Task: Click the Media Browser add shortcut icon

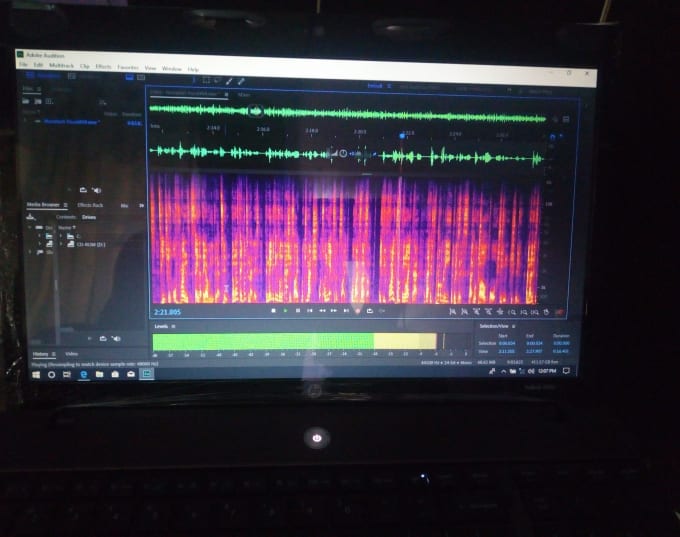Action: (30, 216)
